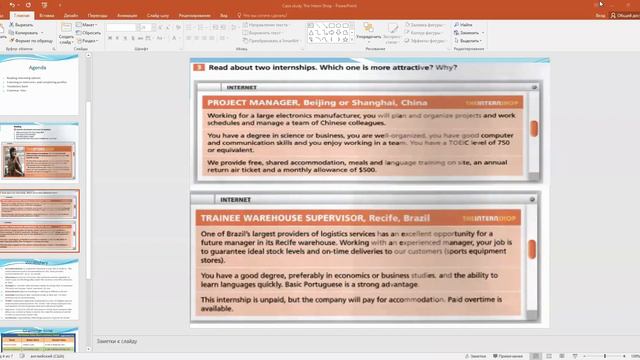
Task: Toggle strikethrough in Font group
Action: click(140, 38)
